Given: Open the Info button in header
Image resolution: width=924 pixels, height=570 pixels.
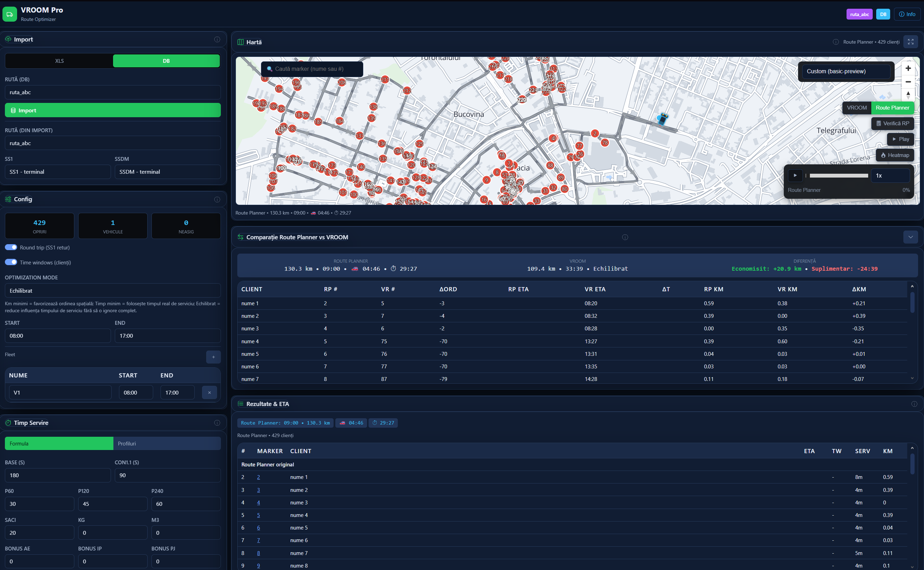Looking at the screenshot, I should coord(907,14).
